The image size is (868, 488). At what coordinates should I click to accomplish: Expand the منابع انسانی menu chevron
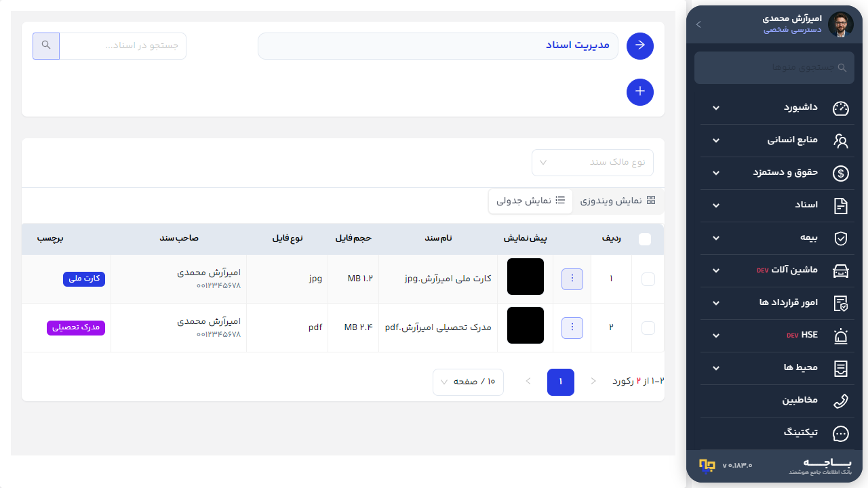tap(716, 141)
